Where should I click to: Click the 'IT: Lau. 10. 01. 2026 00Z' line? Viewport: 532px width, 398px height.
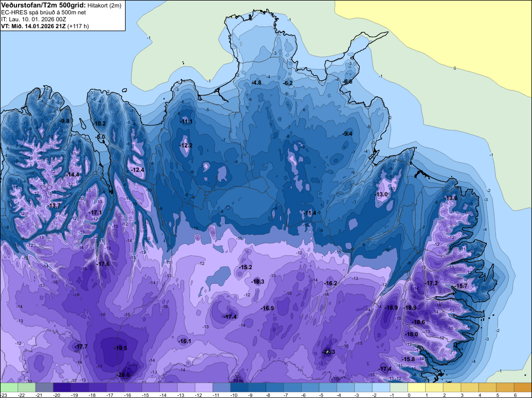pos(34,19)
